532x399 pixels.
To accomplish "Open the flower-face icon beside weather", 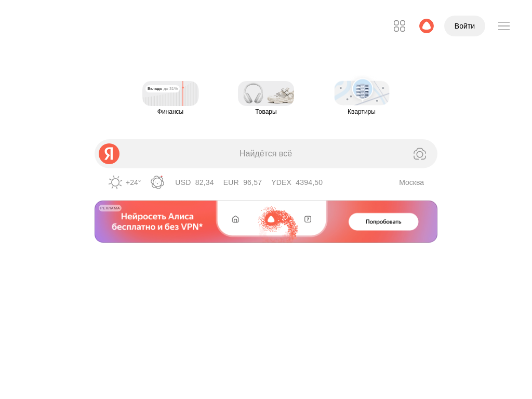I will 157,182.
